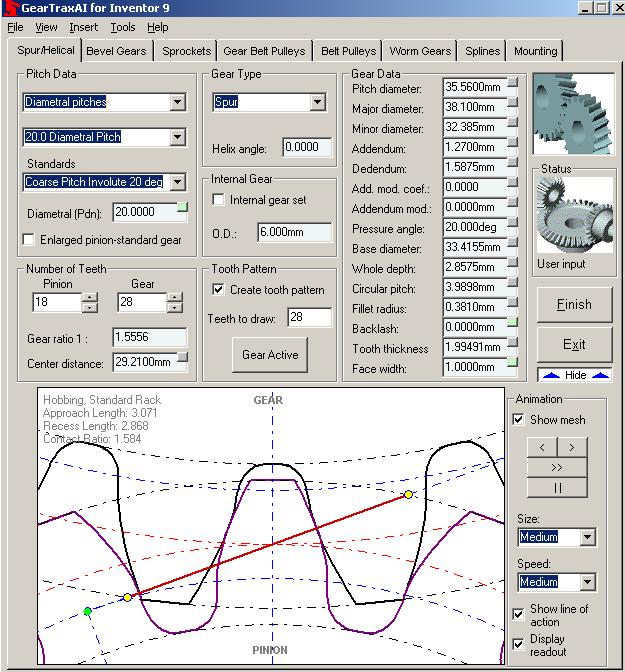Viewport: 625px width, 672px height.
Task: Pause the mesh animation
Action: (x=557, y=487)
